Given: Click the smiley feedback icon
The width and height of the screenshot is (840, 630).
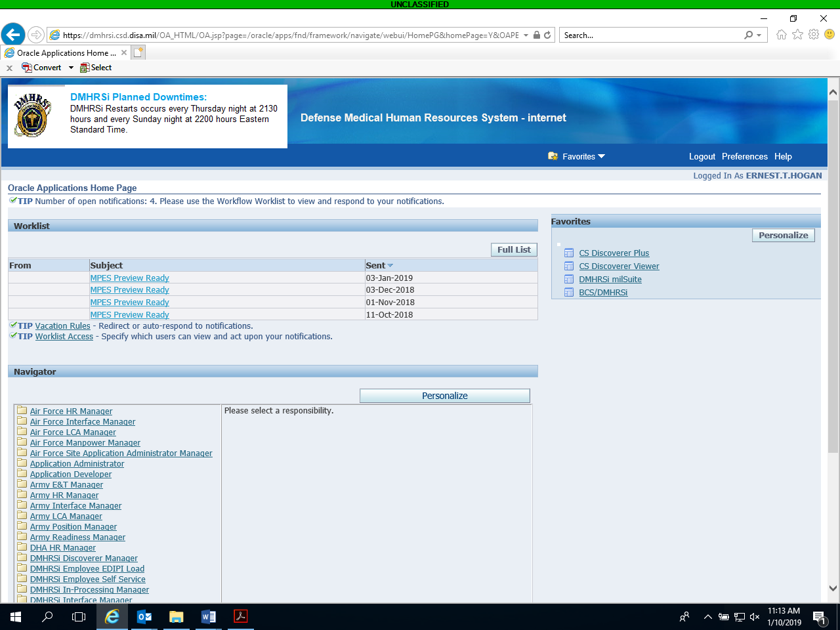Looking at the screenshot, I should (829, 35).
